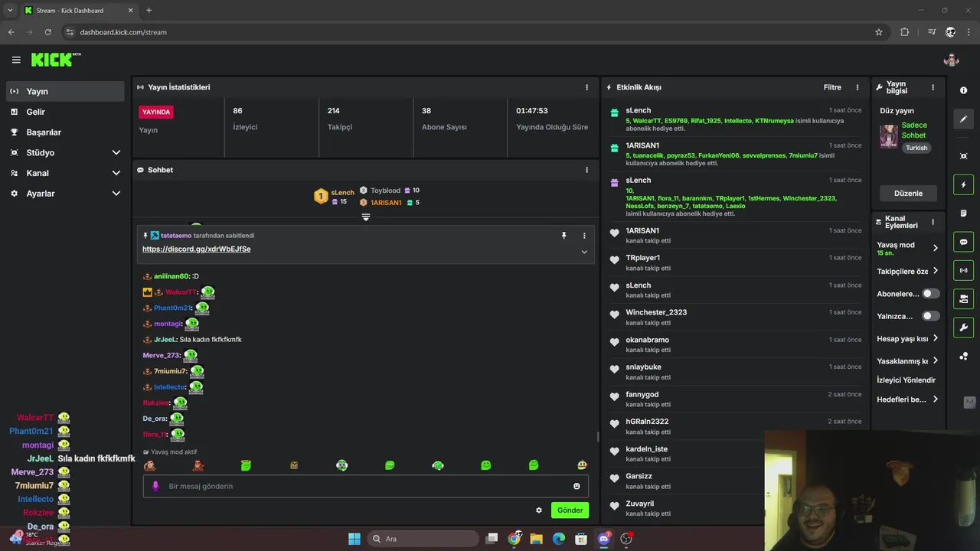This screenshot has width=980, height=551.
Task: Open the emoji picker in message box
Action: [x=577, y=486]
